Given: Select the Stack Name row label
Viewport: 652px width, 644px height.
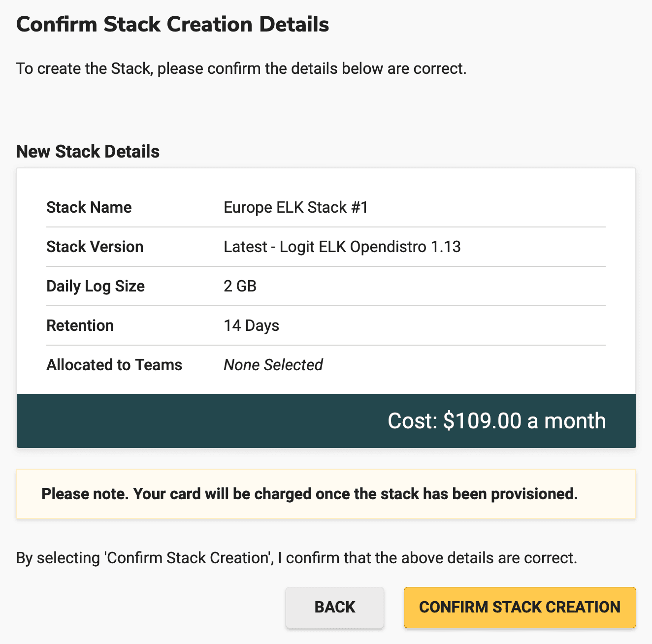Looking at the screenshot, I should point(89,207).
